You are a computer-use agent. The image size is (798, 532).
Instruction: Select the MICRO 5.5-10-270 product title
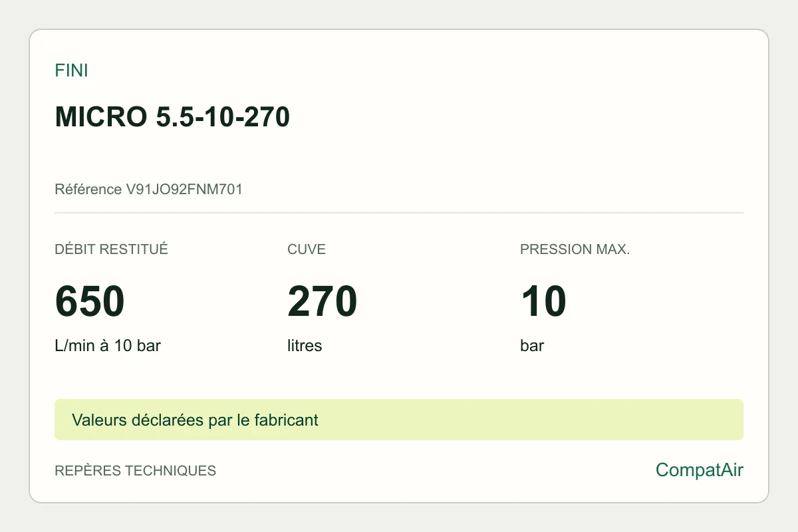tap(172, 117)
